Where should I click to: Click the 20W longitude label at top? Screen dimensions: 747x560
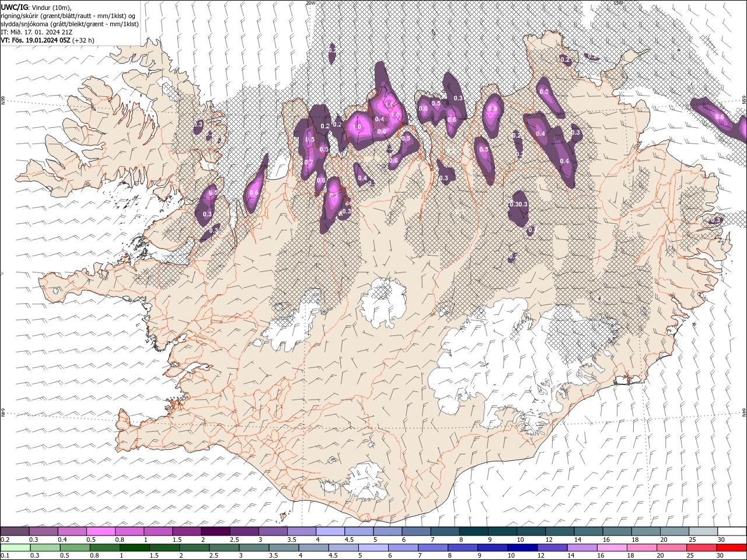pos(310,3)
